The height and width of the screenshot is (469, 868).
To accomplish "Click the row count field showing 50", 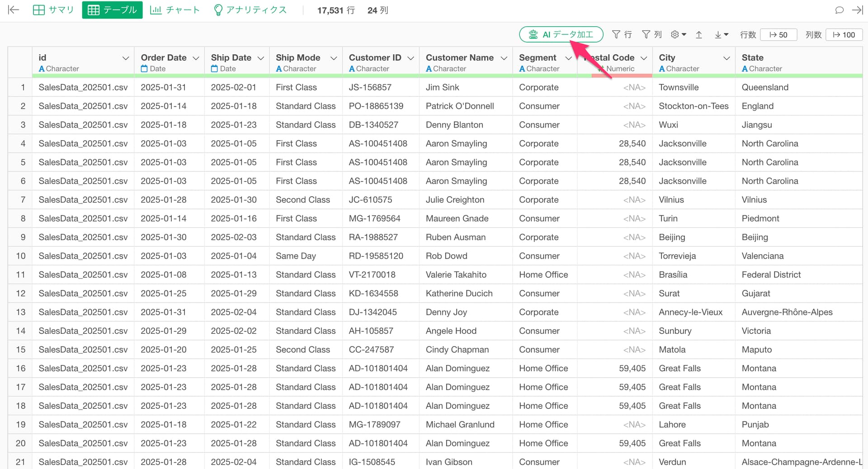I will coord(778,35).
